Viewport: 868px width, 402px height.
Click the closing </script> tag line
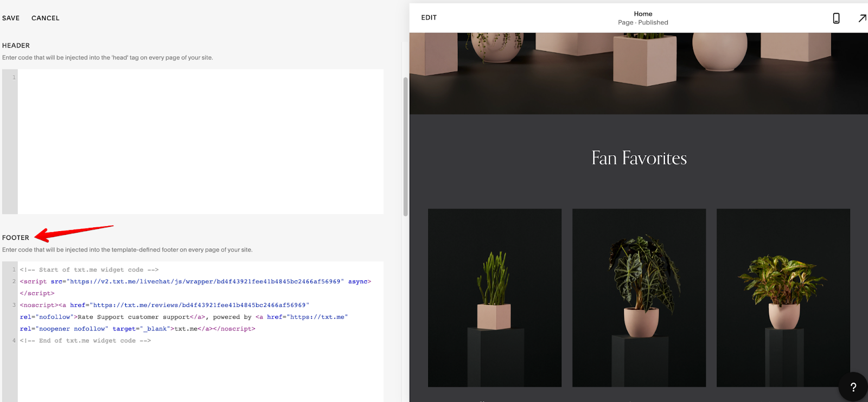[37, 293]
